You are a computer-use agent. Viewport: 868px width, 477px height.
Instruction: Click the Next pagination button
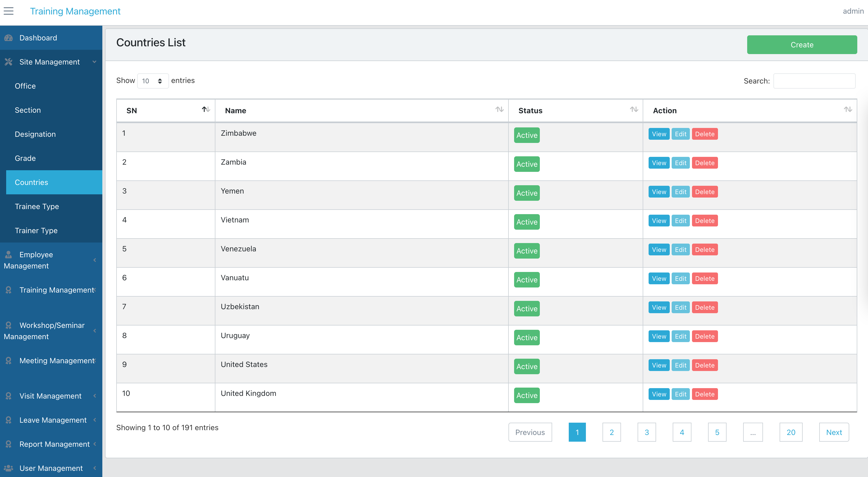coord(834,432)
